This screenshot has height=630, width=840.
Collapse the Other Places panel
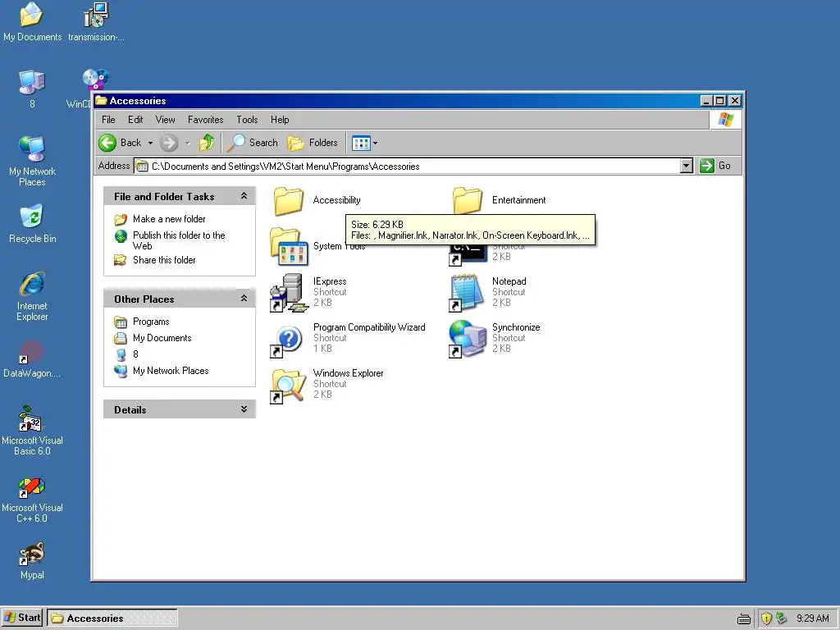click(x=244, y=299)
